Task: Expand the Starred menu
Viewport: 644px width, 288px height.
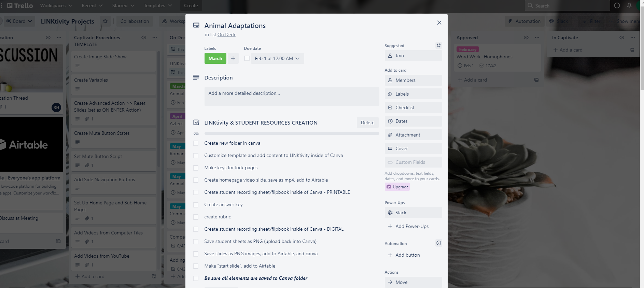Action: (123, 5)
